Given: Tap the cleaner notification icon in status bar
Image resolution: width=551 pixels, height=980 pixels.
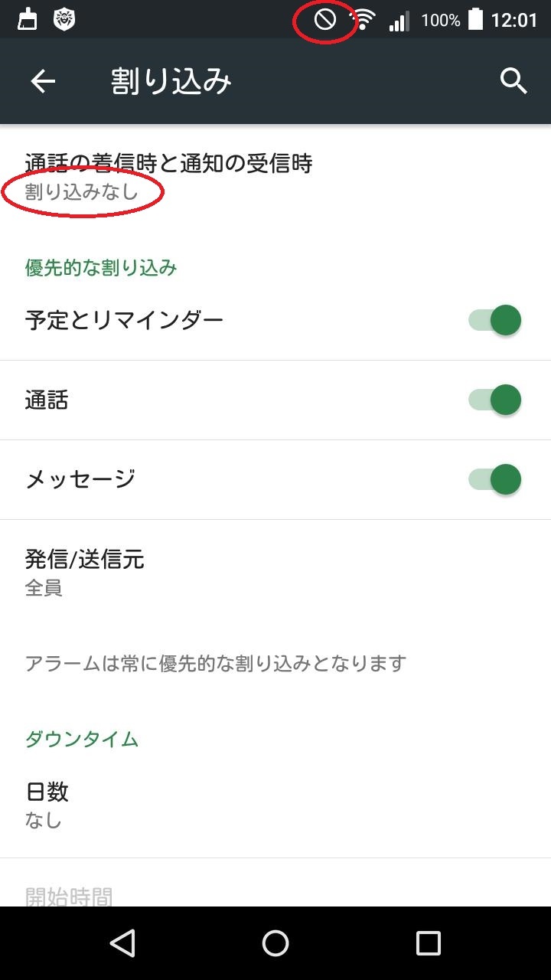Looking at the screenshot, I should click(28, 19).
